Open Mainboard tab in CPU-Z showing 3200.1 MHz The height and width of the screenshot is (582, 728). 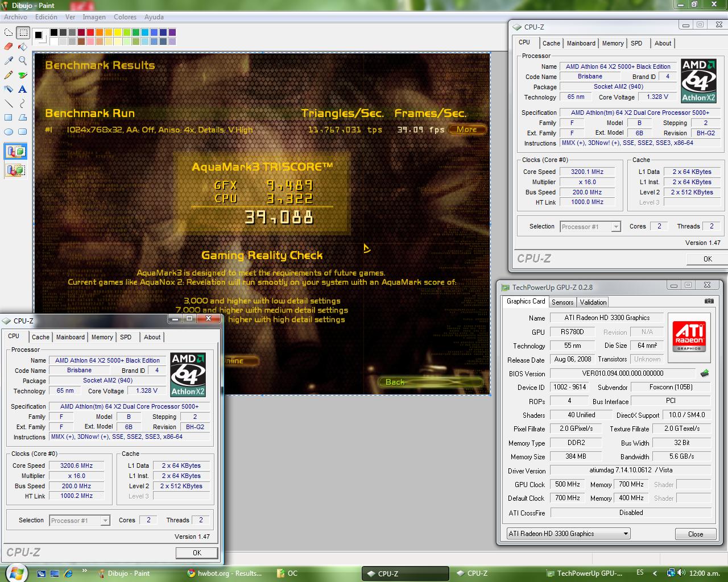[581, 43]
